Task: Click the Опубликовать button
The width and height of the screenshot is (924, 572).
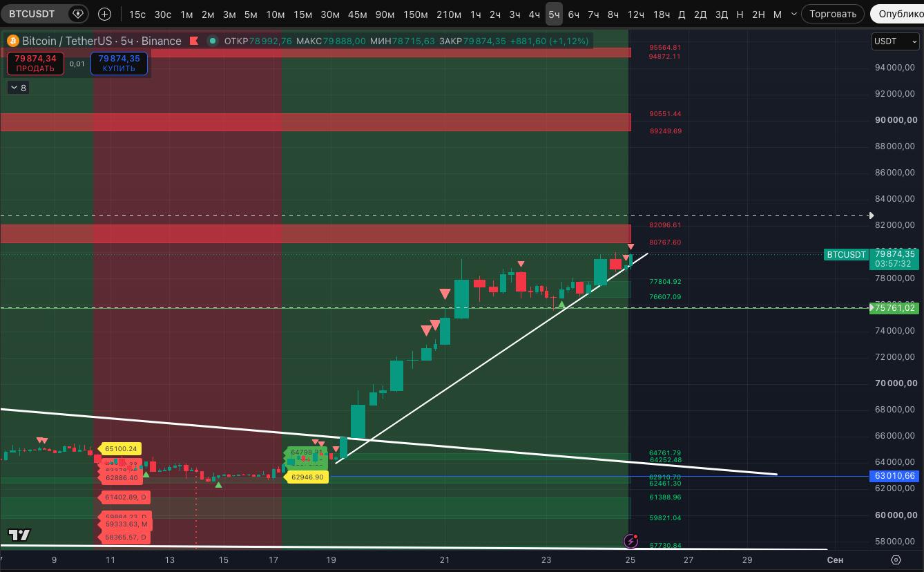Action: 898,14
